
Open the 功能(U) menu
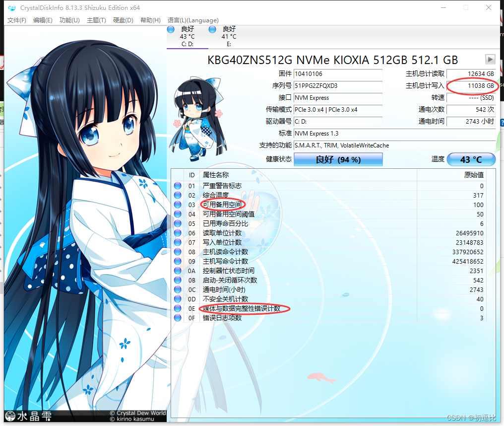pos(69,20)
